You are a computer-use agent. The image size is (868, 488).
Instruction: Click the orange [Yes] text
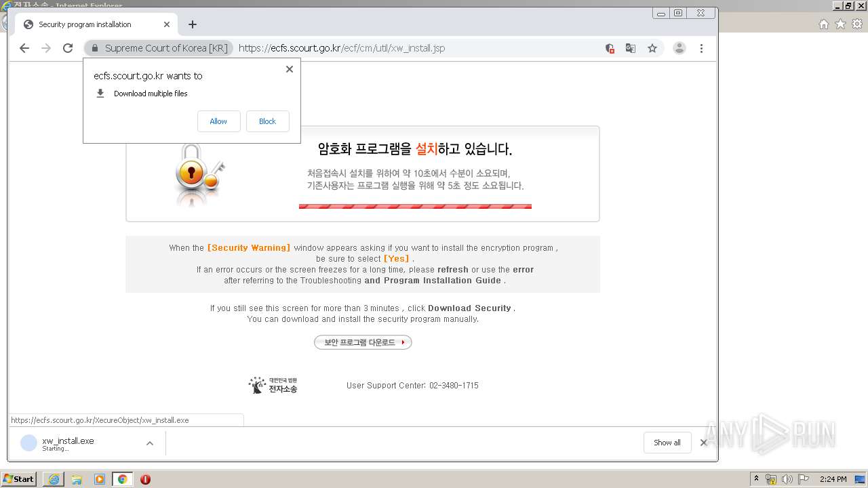(x=397, y=259)
